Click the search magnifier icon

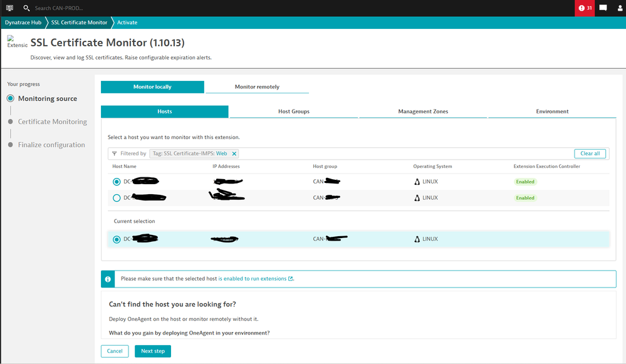pos(26,8)
